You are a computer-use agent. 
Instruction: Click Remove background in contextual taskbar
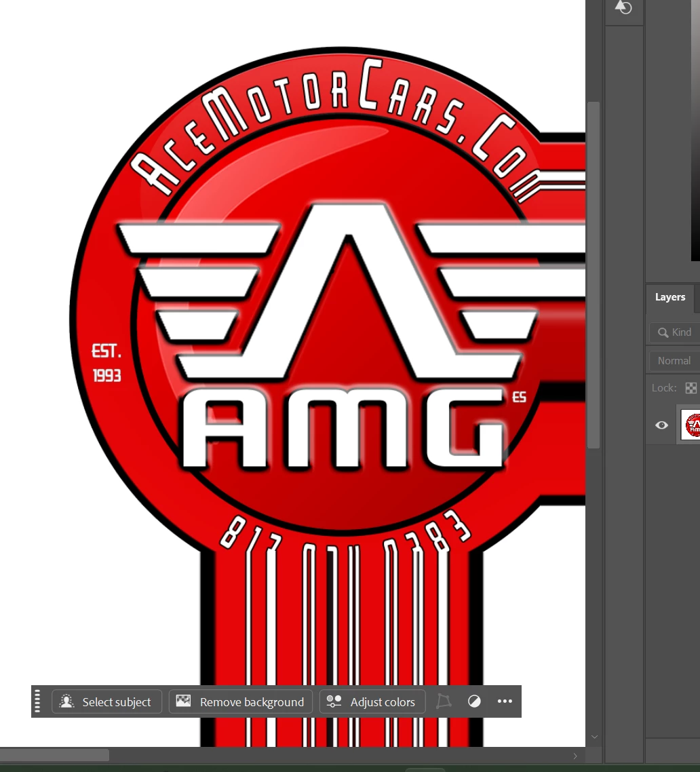coord(241,701)
